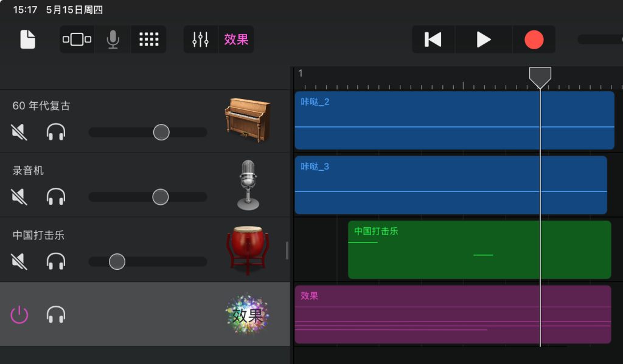Select the upright piano instrument icon

click(248, 120)
